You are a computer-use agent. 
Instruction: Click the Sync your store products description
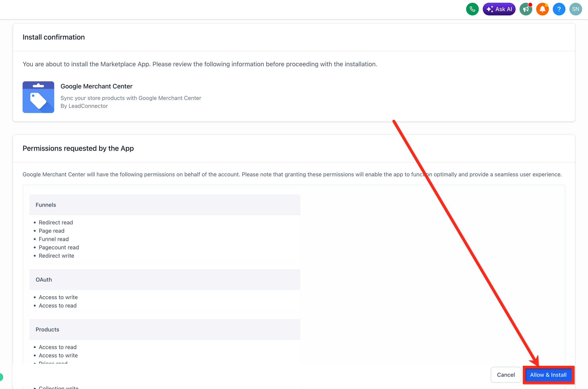(x=131, y=98)
